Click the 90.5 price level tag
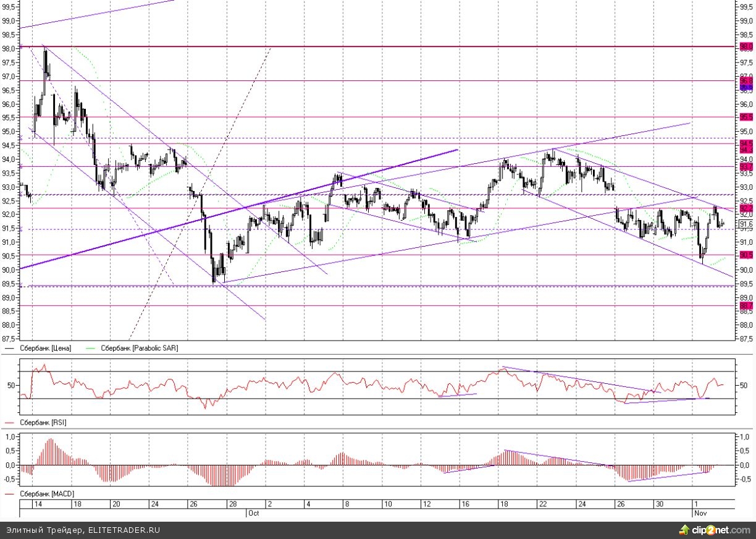Viewport: 756px width, 539px height. pyautogui.click(x=746, y=255)
